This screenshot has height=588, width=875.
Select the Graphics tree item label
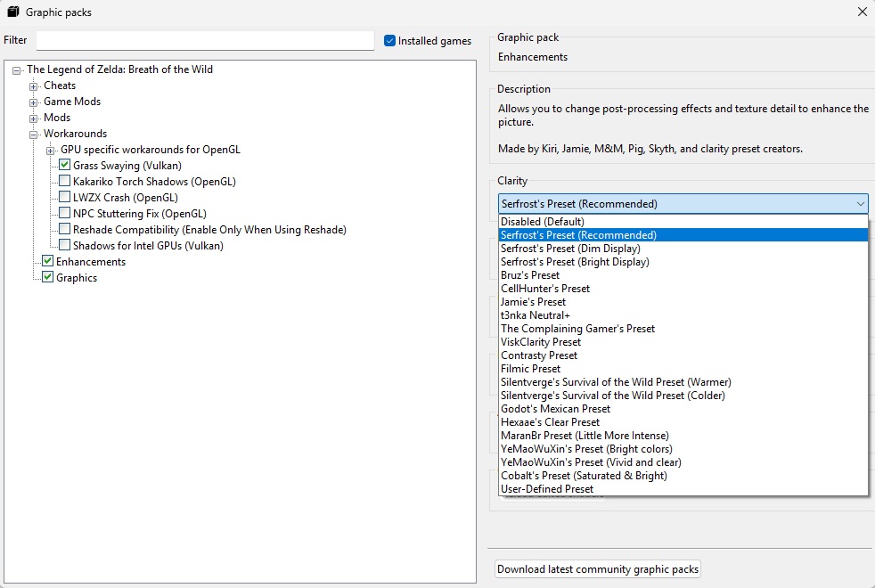point(77,278)
